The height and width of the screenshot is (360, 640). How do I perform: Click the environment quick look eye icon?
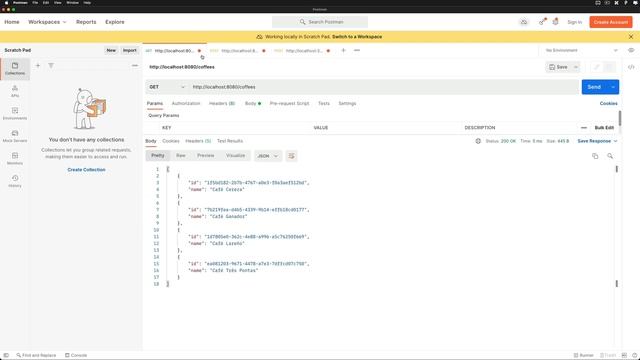pyautogui.click(x=631, y=50)
